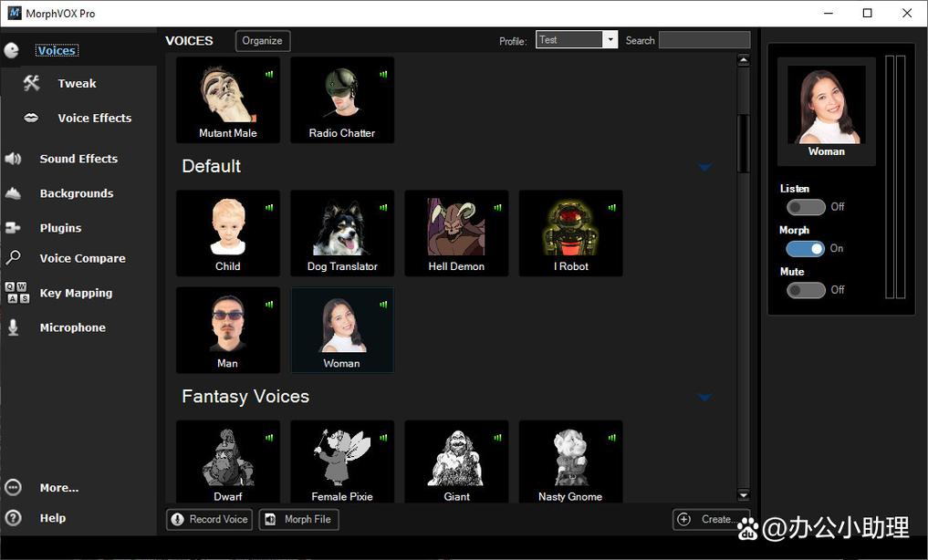Open Key Mapping section
The width and height of the screenshot is (928, 560).
point(76,293)
